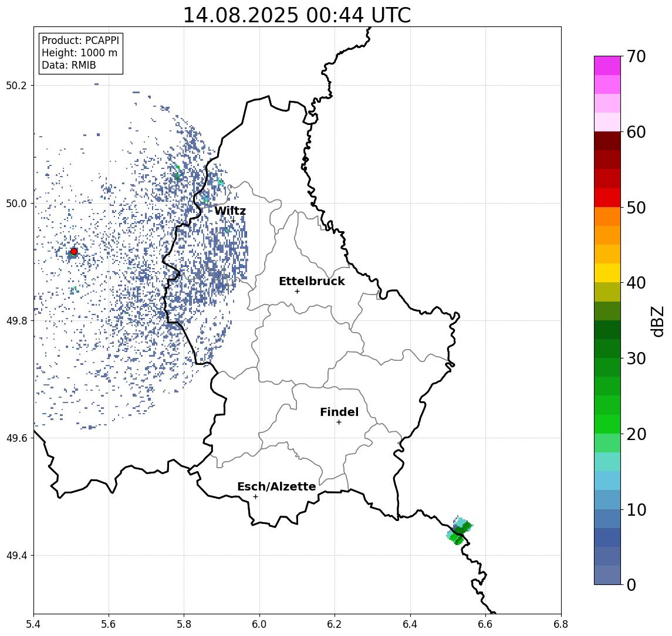Click the green radar echo near the southeast border
672x636 pixels.
coord(459,530)
